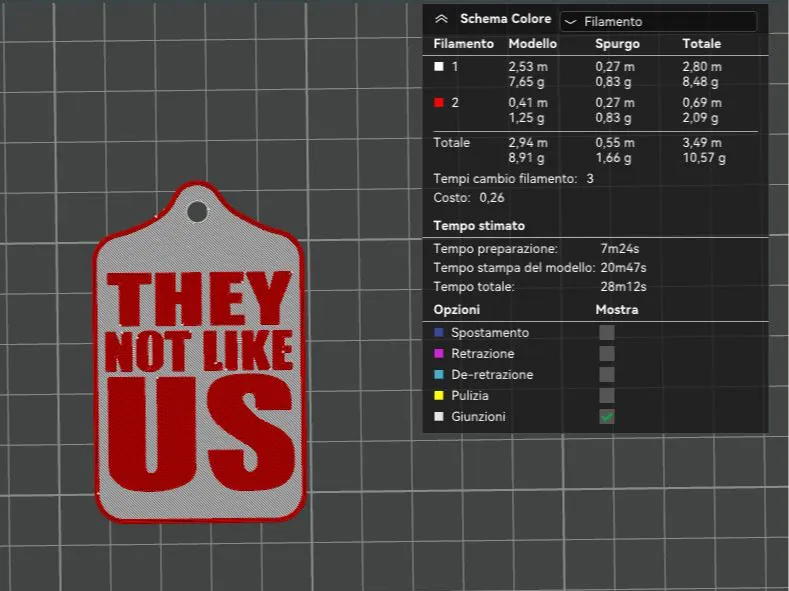Open the Filamento color scheme dropdown
The height and width of the screenshot is (591, 789).
[658, 22]
